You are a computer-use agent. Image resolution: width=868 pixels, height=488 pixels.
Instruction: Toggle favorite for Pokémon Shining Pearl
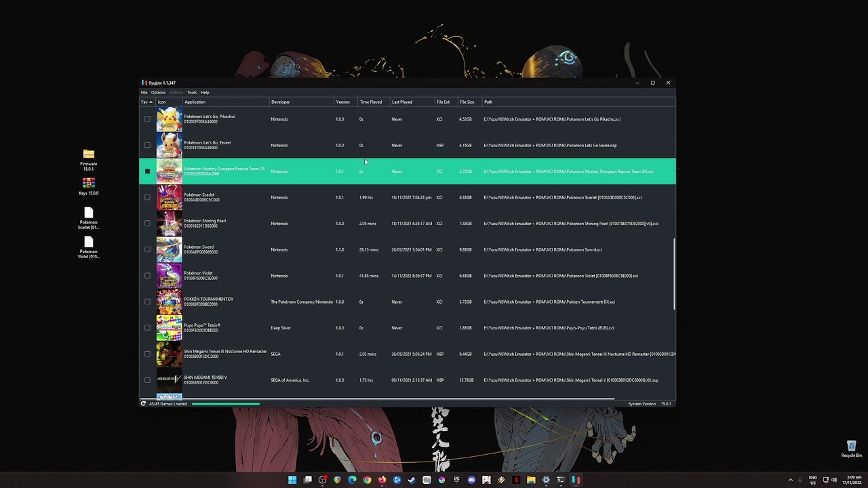pos(147,224)
